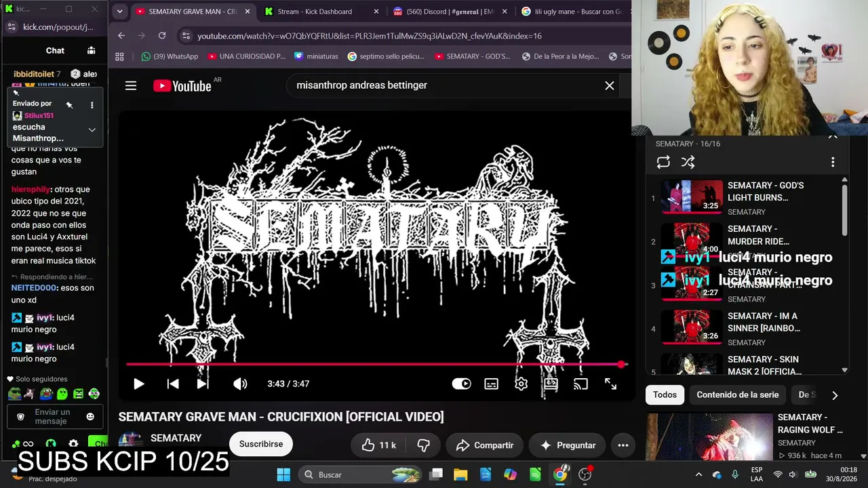This screenshot has height=488, width=868.
Task: Open File Explorer from the taskbar
Action: [x=460, y=474]
